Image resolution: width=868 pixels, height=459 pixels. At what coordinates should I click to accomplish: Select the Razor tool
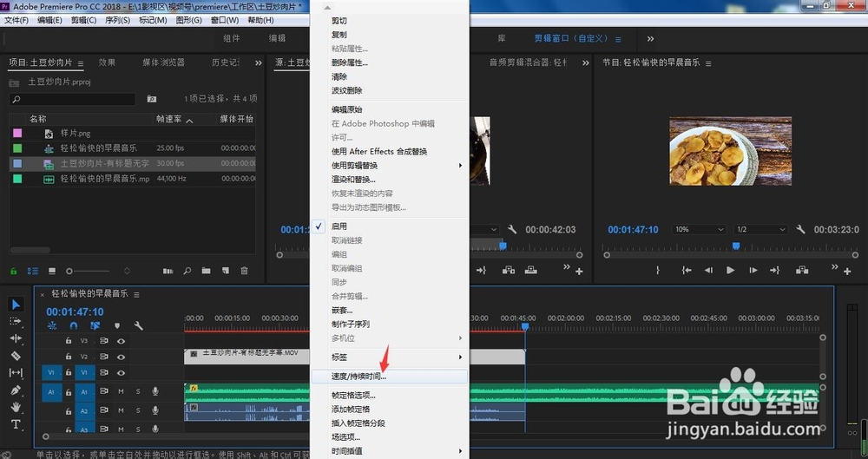coord(16,356)
